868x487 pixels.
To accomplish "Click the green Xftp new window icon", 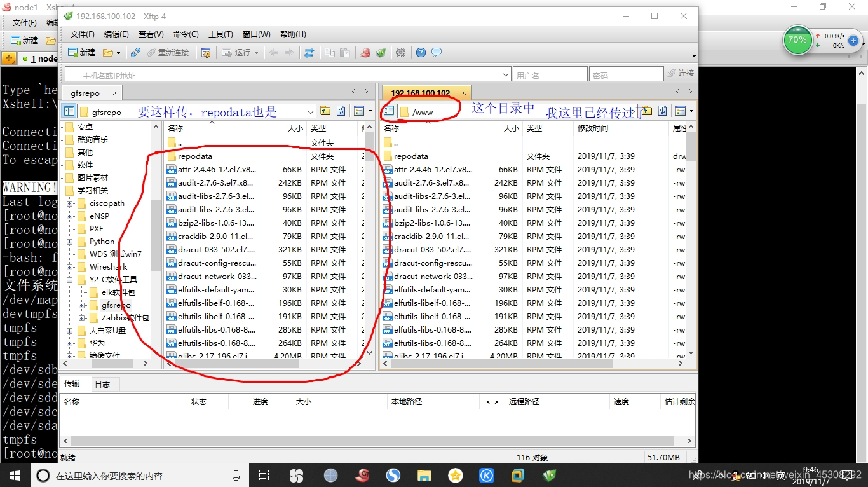I will [x=381, y=53].
